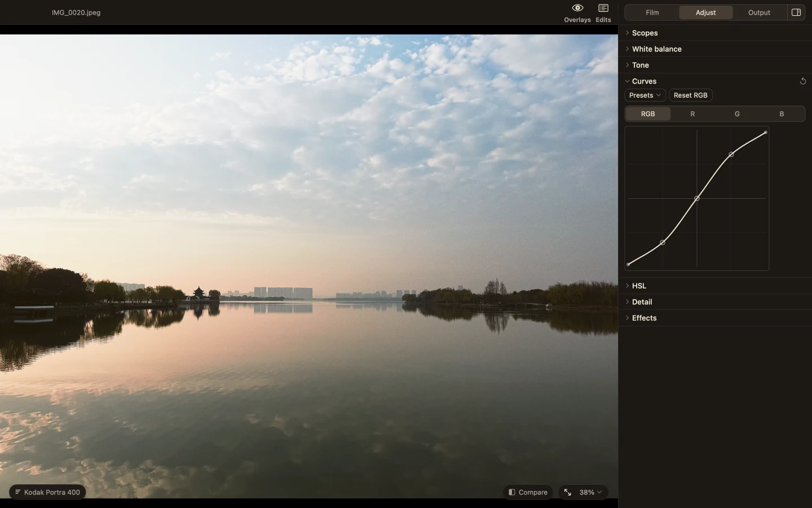Click the IMG_0020.jpeg file name
Viewport: 812px width, 508px height.
point(76,12)
